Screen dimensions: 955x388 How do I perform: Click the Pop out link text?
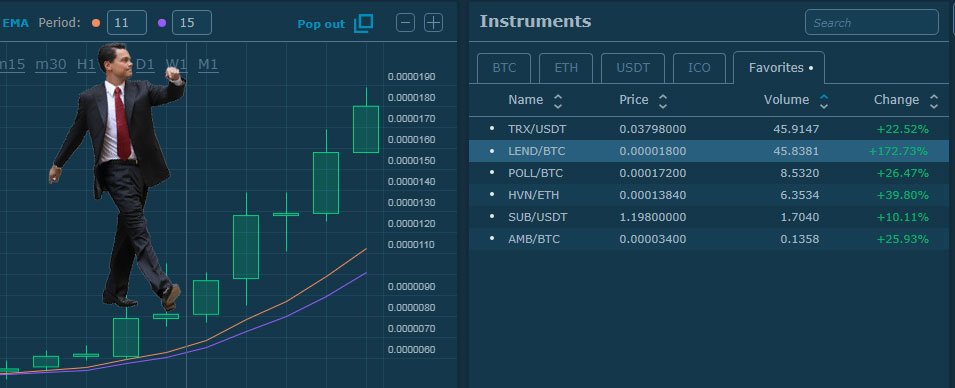click(321, 24)
